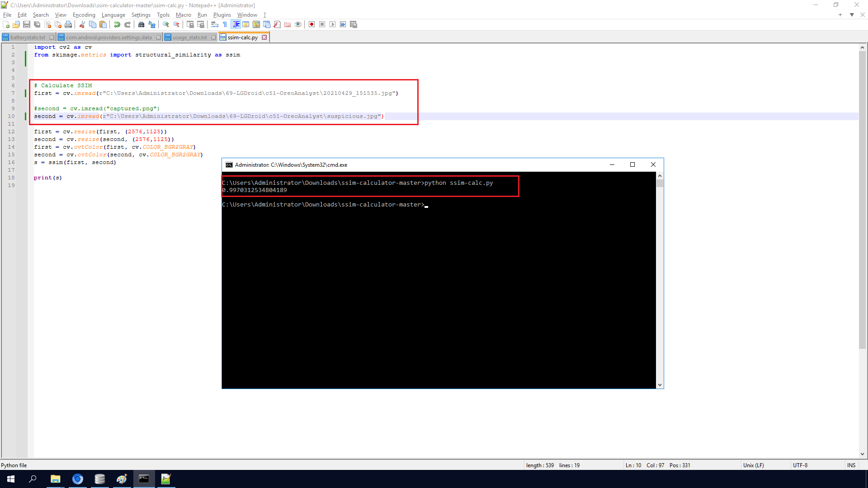Open Find with the binoculars icon

[142, 24]
